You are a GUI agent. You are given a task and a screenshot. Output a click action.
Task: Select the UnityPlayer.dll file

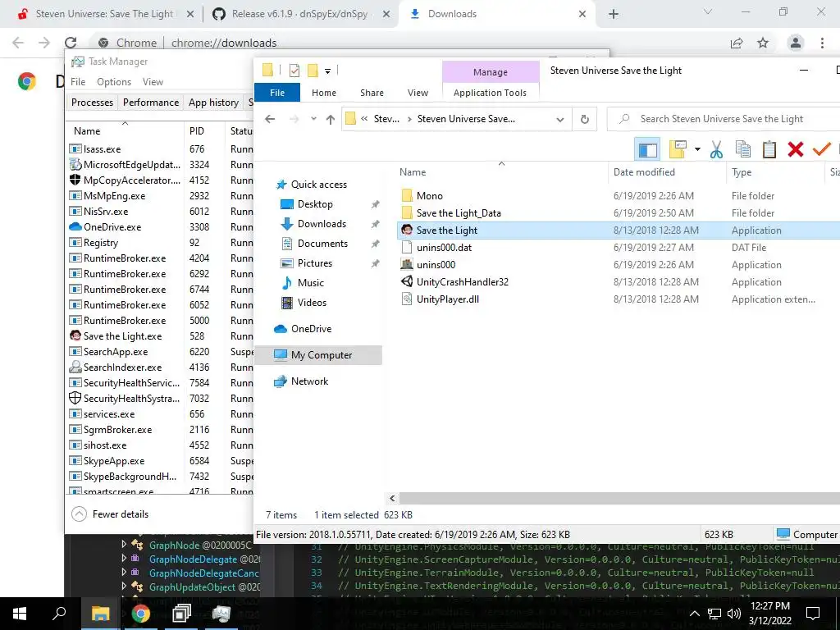(448, 299)
